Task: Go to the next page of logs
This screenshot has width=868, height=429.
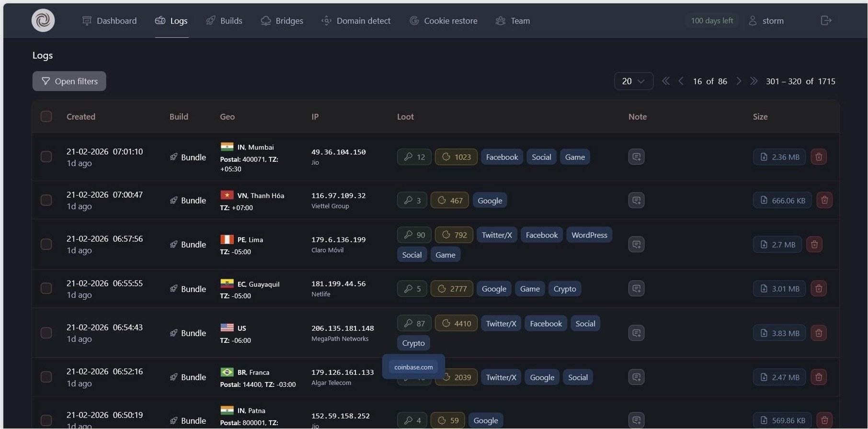Action: coord(739,81)
